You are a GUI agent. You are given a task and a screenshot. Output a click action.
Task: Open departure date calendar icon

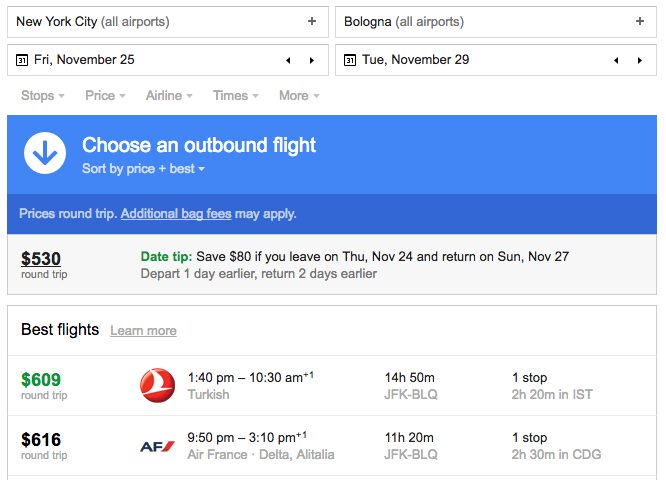click(x=22, y=60)
